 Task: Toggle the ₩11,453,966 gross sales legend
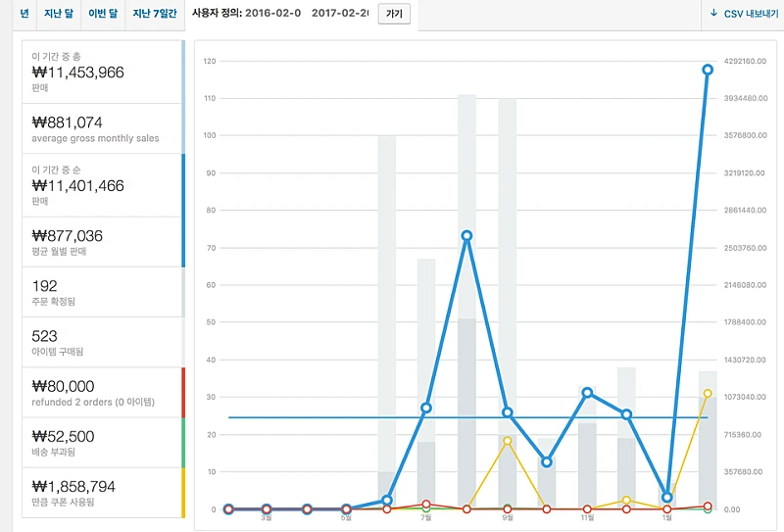103,72
